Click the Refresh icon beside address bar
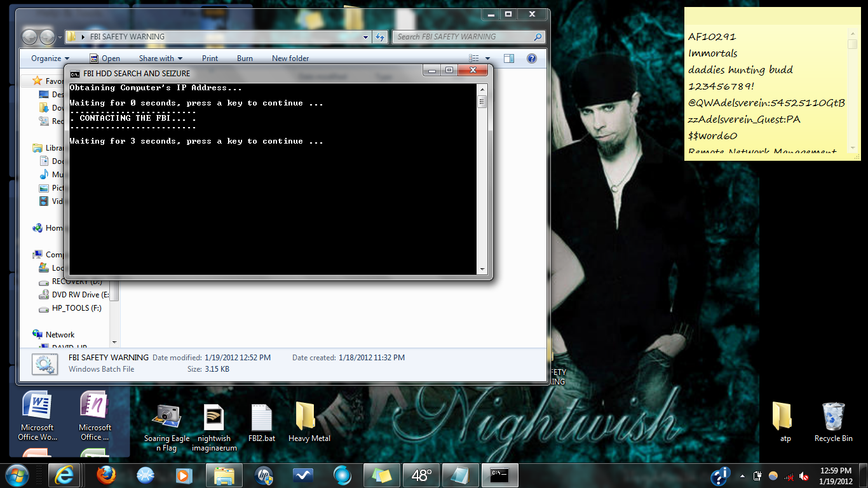Image resolution: width=868 pixels, height=488 pixels. (380, 37)
